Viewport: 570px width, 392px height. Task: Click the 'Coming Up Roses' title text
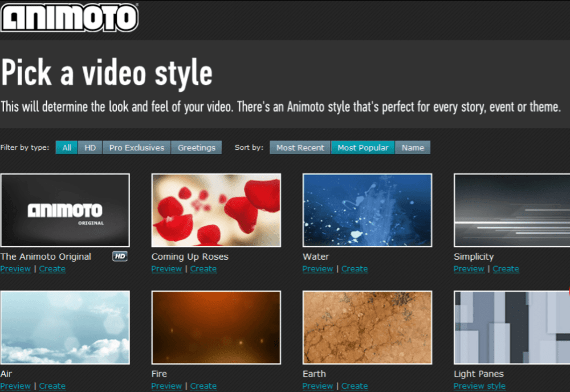coord(190,256)
